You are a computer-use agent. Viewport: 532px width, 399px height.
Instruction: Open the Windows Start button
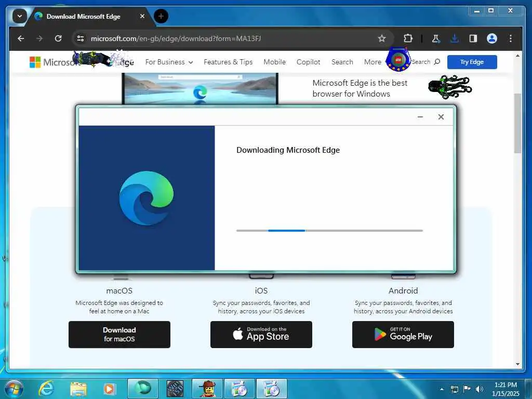point(14,389)
